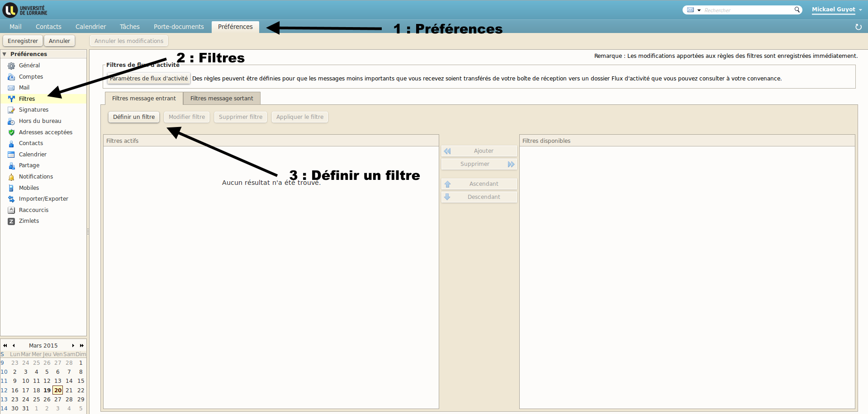Click the Calendrier icon in sidebar
Image resolution: width=868 pixels, height=414 pixels.
(x=11, y=155)
